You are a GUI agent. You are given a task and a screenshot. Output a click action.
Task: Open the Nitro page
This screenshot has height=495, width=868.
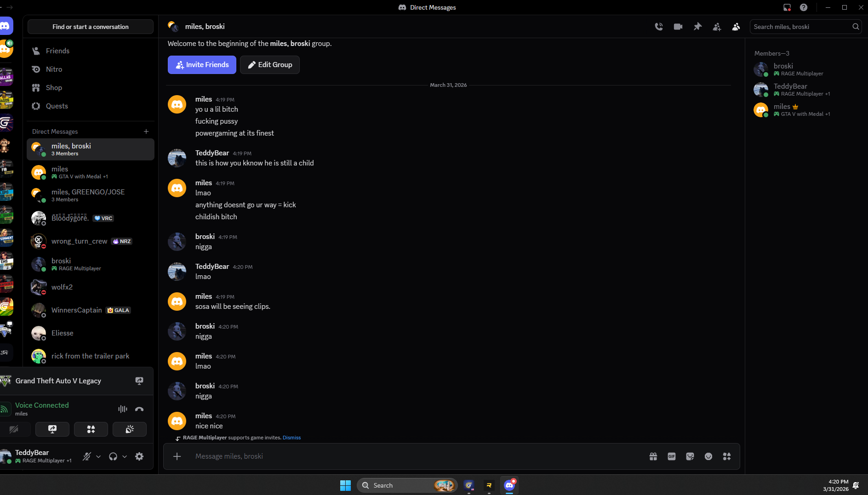coord(91,69)
